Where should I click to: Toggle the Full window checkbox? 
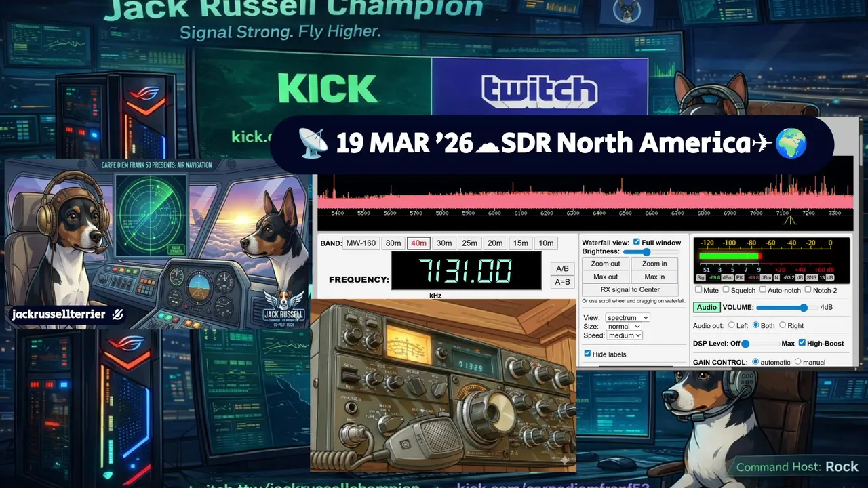coord(636,242)
